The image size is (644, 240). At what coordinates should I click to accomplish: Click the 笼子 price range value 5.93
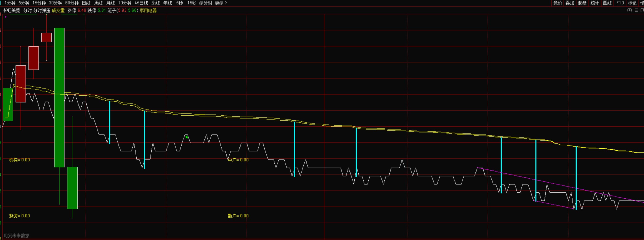[122, 10]
